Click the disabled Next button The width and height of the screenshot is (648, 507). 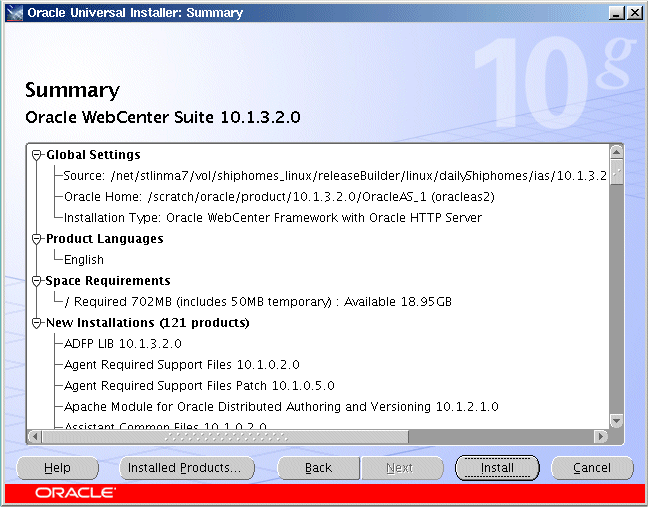click(402, 468)
